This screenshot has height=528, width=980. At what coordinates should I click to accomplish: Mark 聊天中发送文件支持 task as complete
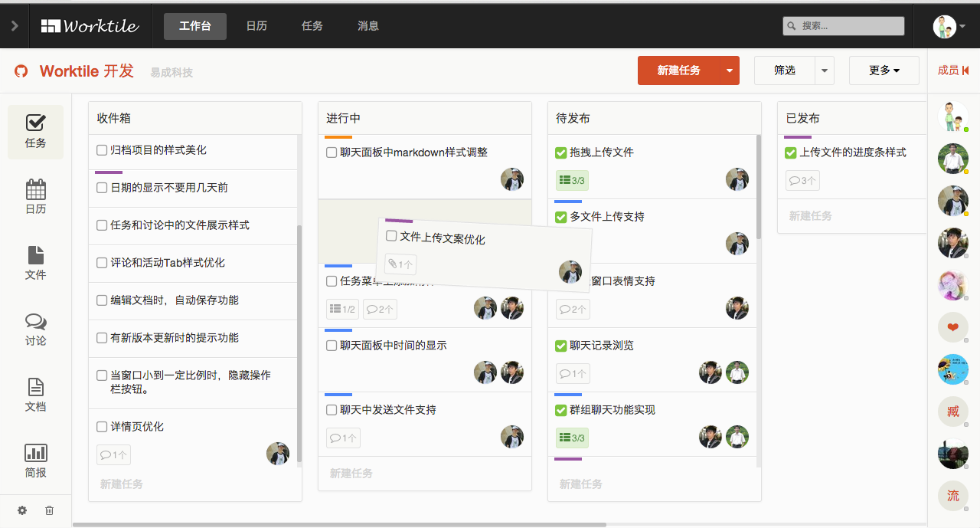point(332,410)
